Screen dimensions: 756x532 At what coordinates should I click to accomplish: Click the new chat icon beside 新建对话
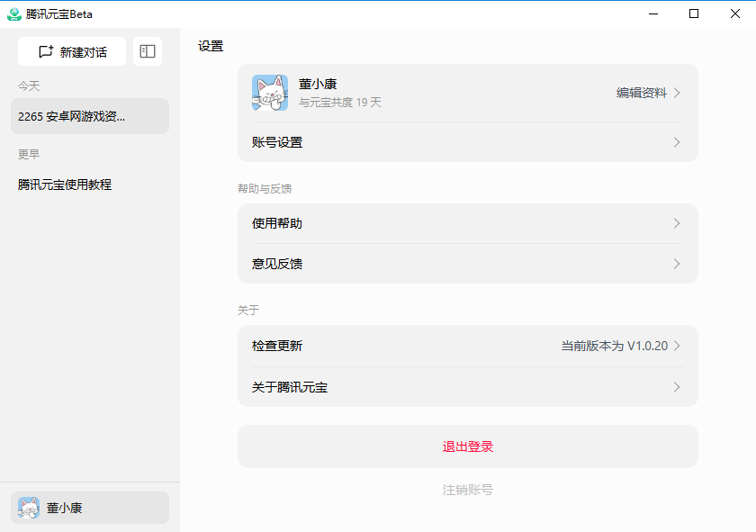[46, 51]
